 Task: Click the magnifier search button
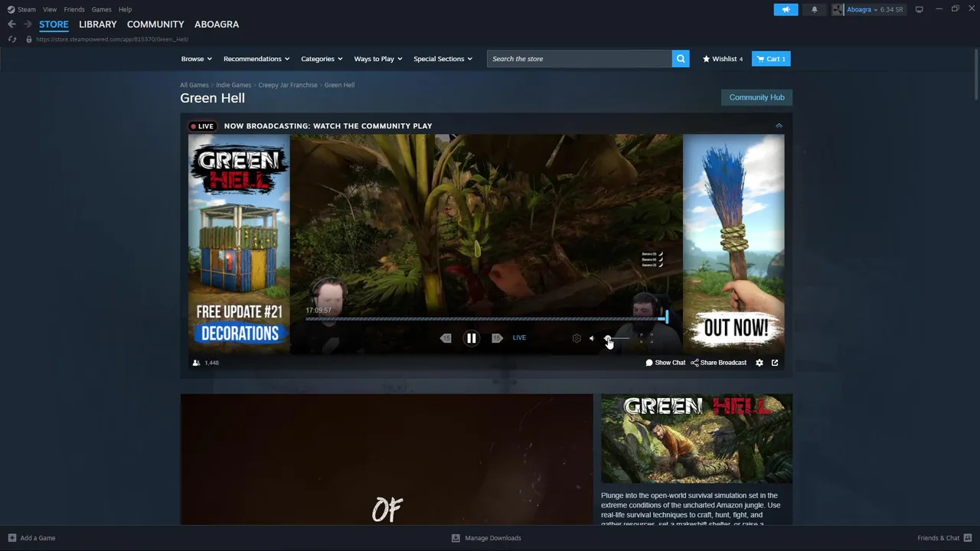coord(681,59)
